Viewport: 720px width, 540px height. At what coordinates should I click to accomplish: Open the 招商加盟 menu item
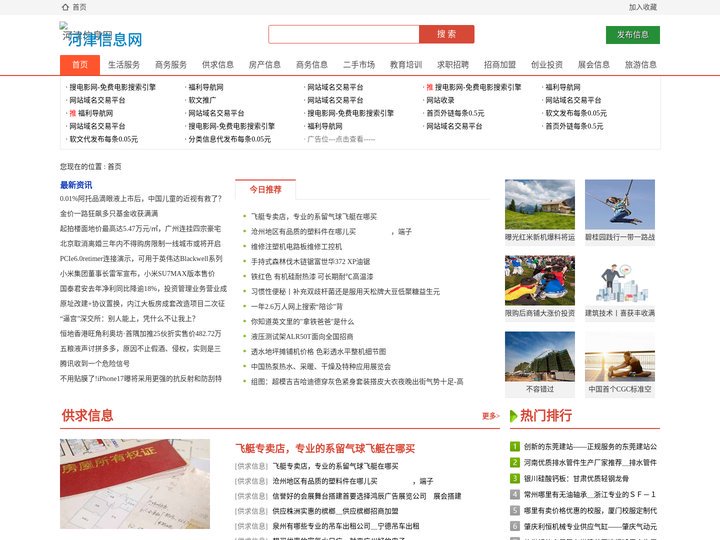tap(500, 65)
